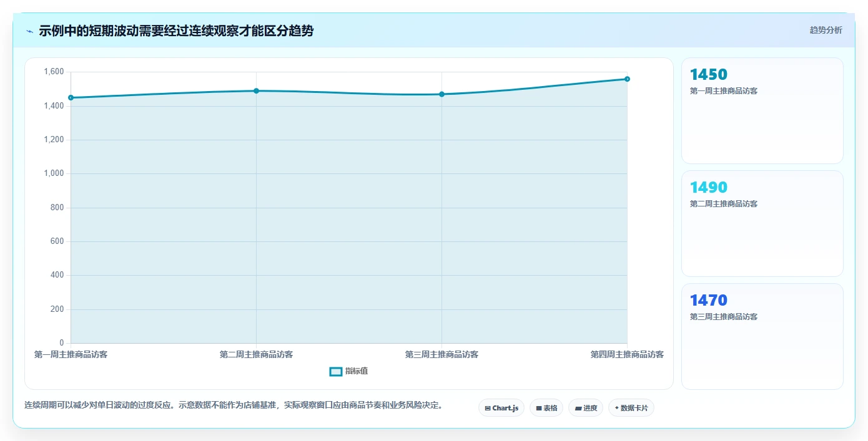868x441 pixels.
Task: Click the card label 第一周主推商品访客
Action: point(724,91)
